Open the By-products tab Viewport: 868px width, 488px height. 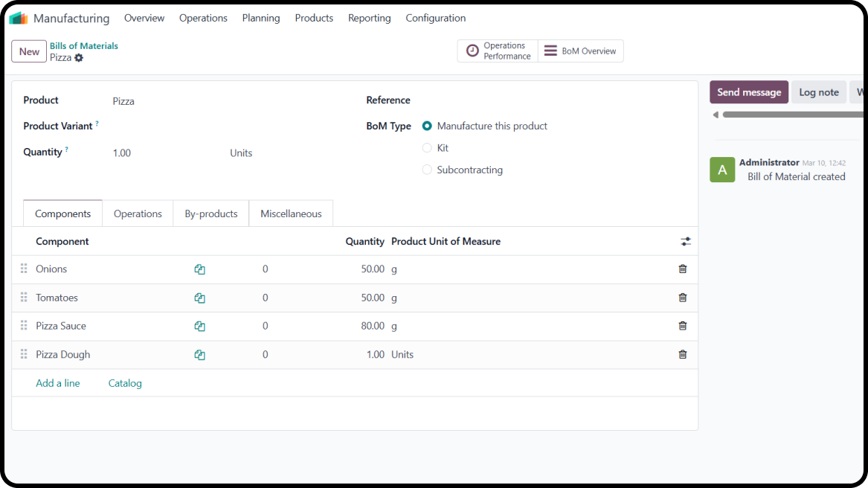click(x=211, y=213)
